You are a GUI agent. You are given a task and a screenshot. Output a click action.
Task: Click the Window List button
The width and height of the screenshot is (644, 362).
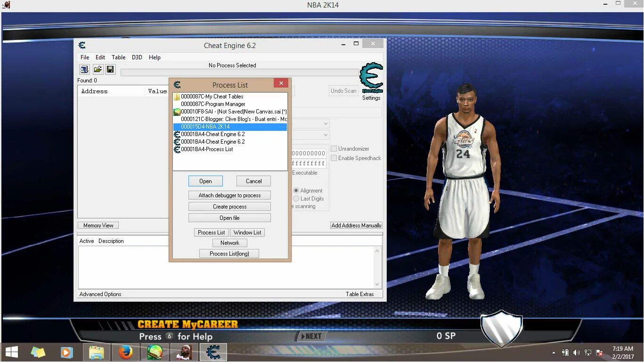pos(247,233)
